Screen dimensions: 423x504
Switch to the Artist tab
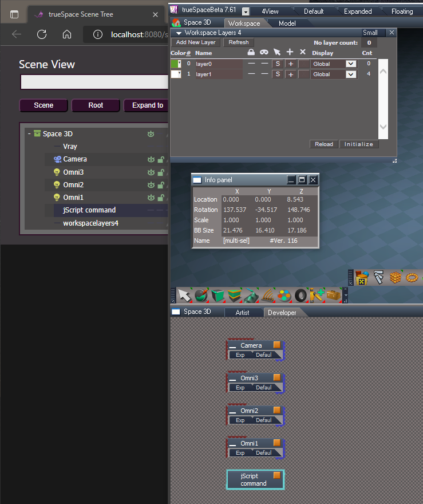243,313
